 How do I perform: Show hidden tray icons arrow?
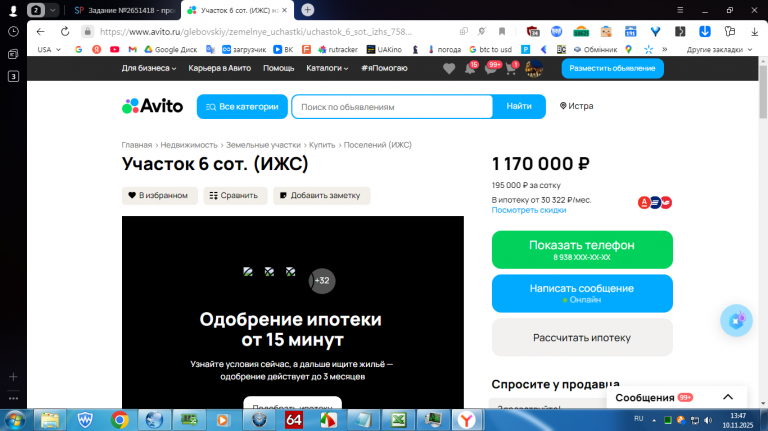click(x=654, y=420)
